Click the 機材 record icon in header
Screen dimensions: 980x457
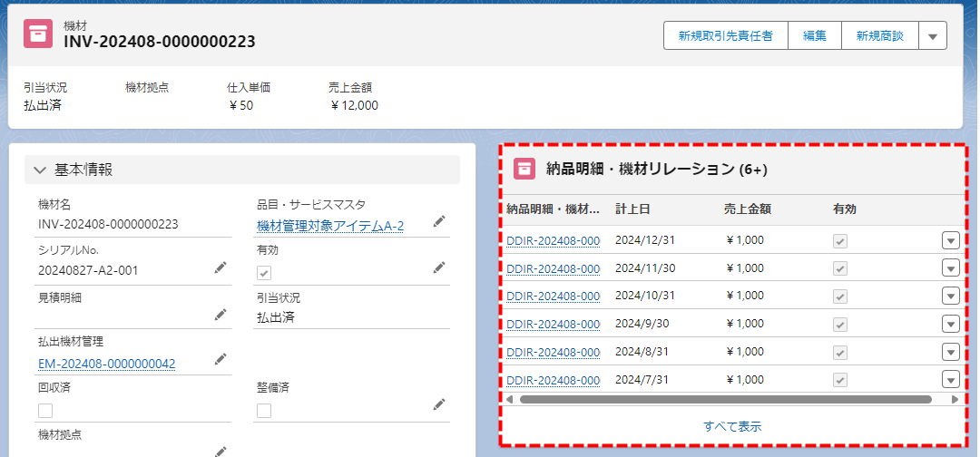pos(38,34)
